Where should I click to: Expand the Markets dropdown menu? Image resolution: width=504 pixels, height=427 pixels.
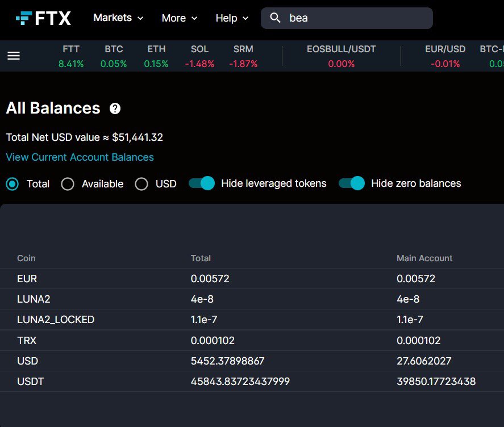(x=118, y=18)
